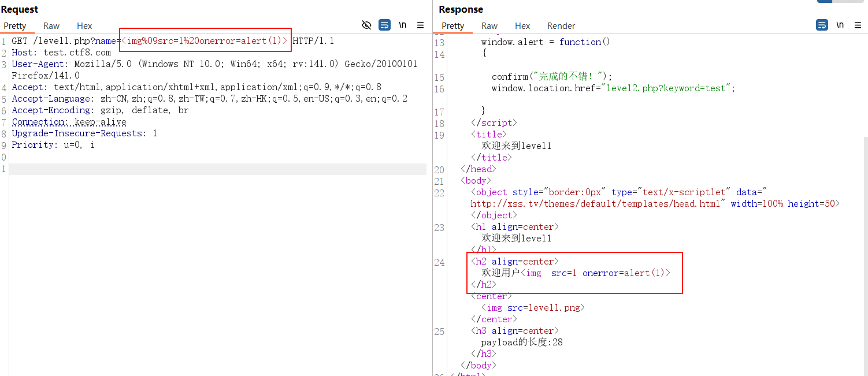Viewport: 868px width, 376px height.
Task: Click the "Request" panel title
Action: coord(20,9)
